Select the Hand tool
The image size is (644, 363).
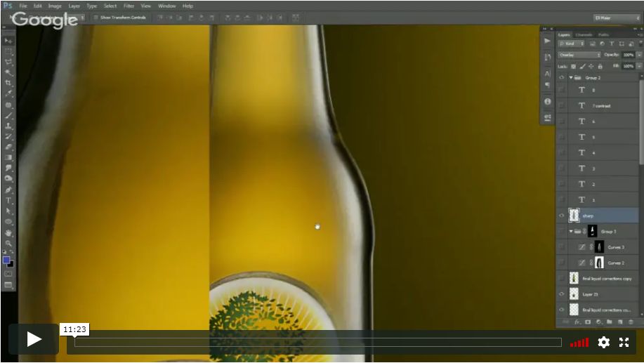click(x=8, y=233)
